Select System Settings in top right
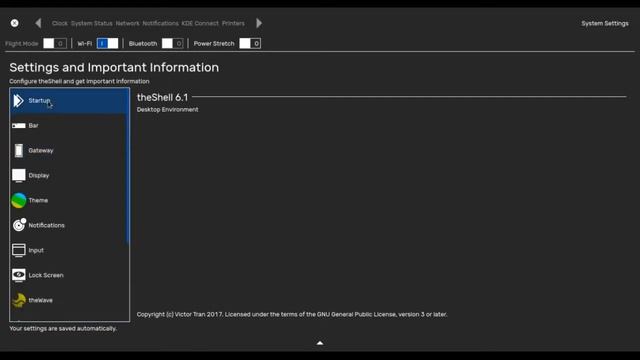640x360 pixels. [605, 23]
